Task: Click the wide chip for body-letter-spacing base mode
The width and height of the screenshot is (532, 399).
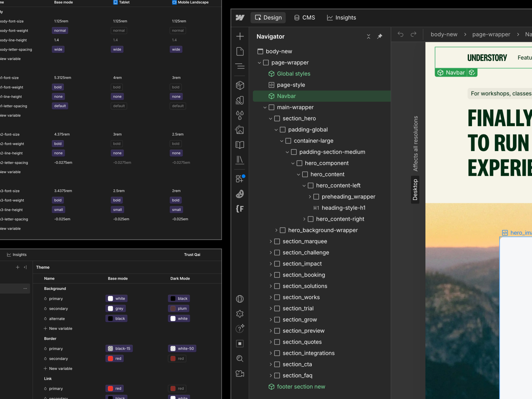Action: pyautogui.click(x=58, y=49)
